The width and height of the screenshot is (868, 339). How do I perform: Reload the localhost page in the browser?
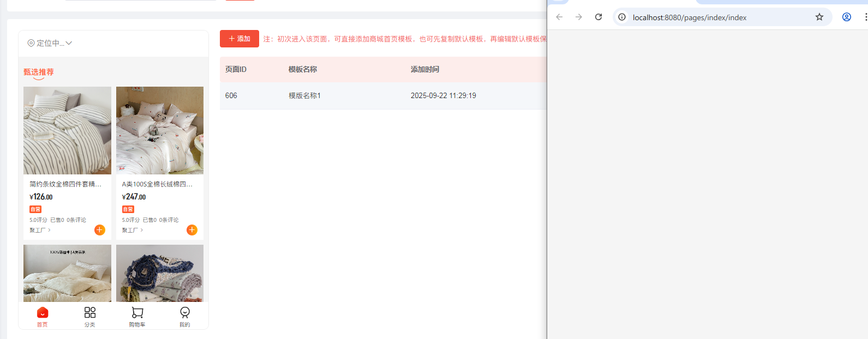[x=598, y=17]
